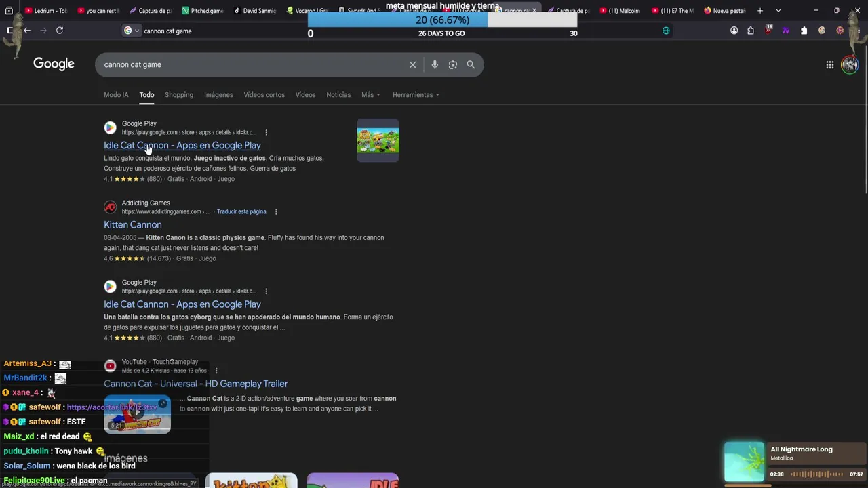Switch to the Nueva pestaña tab

(x=724, y=11)
